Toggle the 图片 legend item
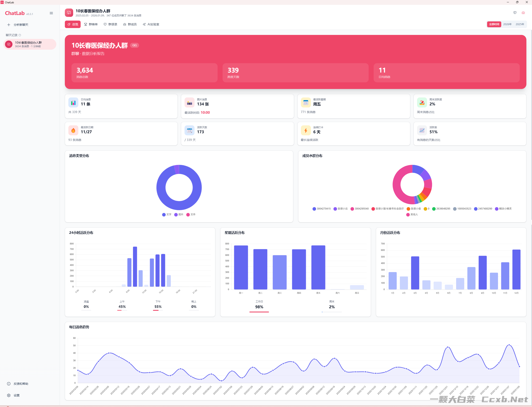This screenshot has height=407, width=532. [x=179, y=214]
